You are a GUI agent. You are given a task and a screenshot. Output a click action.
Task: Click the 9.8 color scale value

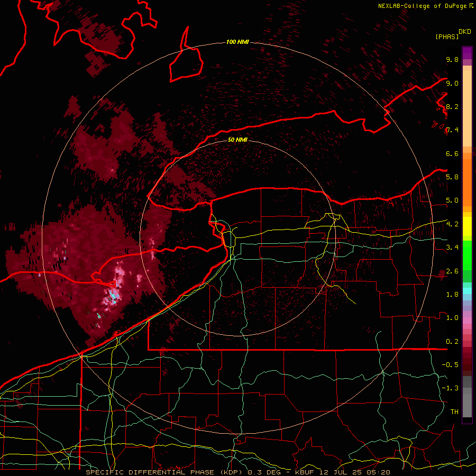pos(452,59)
